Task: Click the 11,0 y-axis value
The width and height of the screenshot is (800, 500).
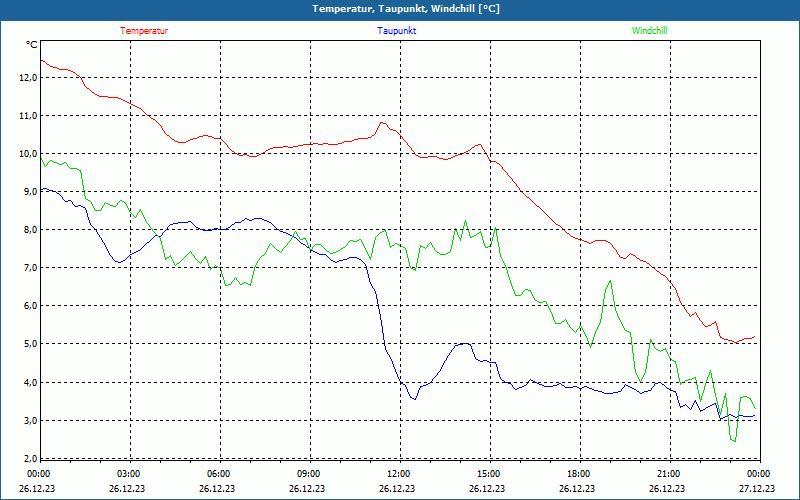Action: click(28, 116)
